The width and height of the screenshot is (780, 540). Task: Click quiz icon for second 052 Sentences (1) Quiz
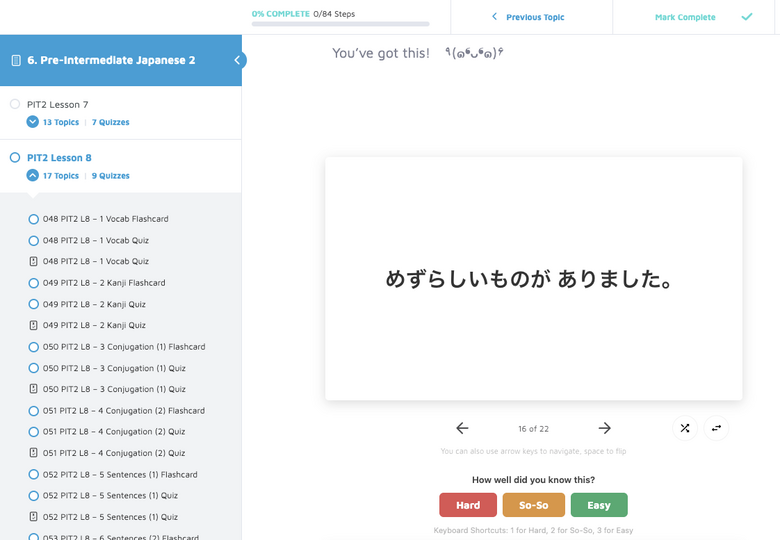(33, 517)
